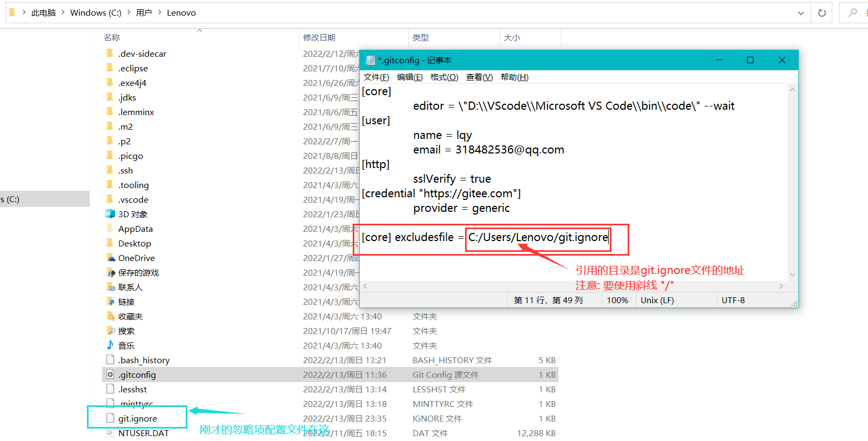Image resolution: width=868 pixels, height=441 pixels.
Task: Select the .eclipse folder icon
Action: click(110, 68)
